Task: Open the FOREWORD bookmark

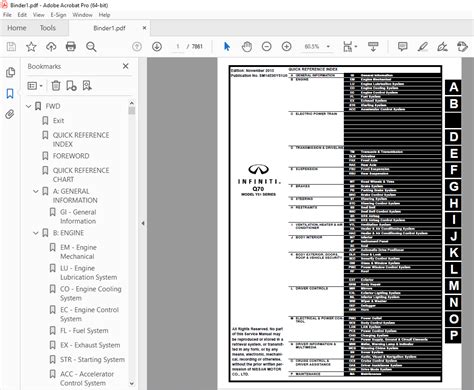Action: (71, 156)
